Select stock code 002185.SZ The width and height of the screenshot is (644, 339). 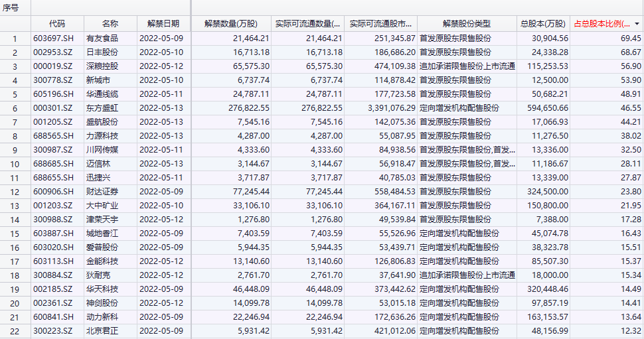53,289
